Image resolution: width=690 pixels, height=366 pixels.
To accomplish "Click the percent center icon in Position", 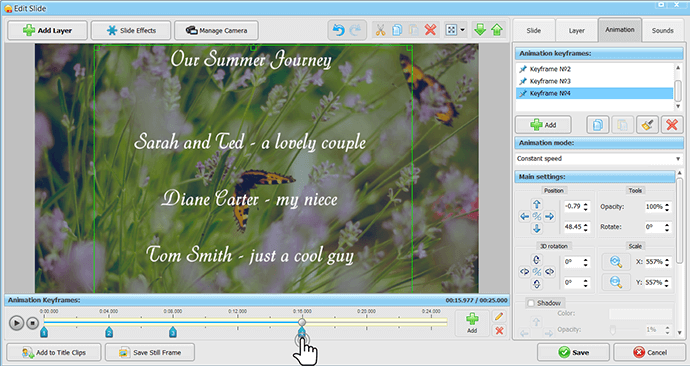I will pyautogui.click(x=537, y=216).
